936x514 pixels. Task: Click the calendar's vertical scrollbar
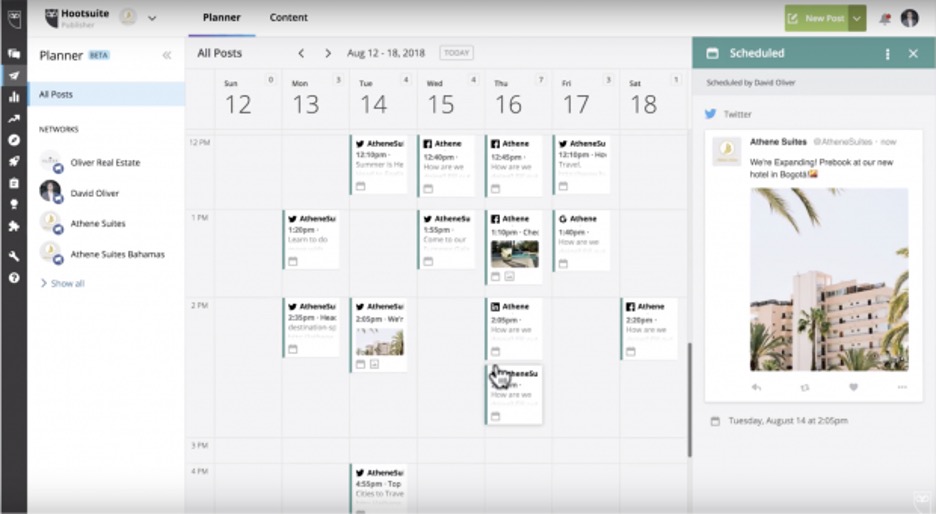[x=689, y=400]
